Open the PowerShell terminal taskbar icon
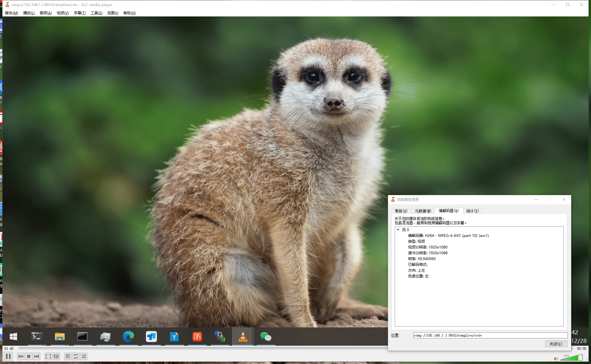 coord(37,337)
